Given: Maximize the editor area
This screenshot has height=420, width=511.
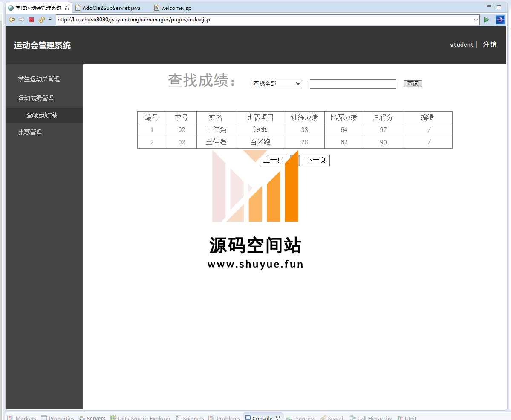Looking at the screenshot, I should tap(499, 7).
